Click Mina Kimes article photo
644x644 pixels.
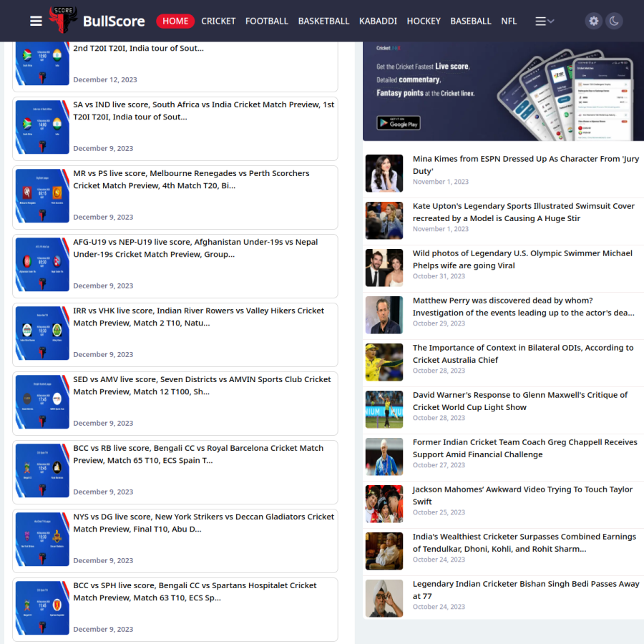click(384, 173)
